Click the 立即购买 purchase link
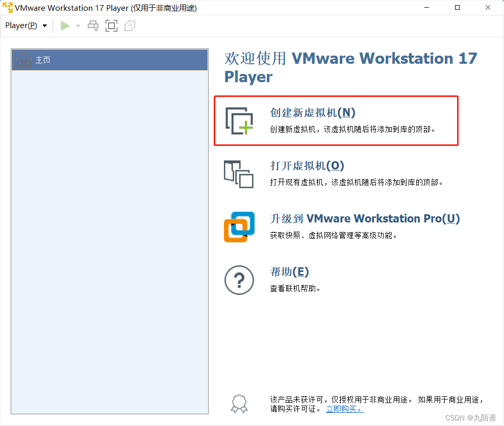 [x=345, y=409]
